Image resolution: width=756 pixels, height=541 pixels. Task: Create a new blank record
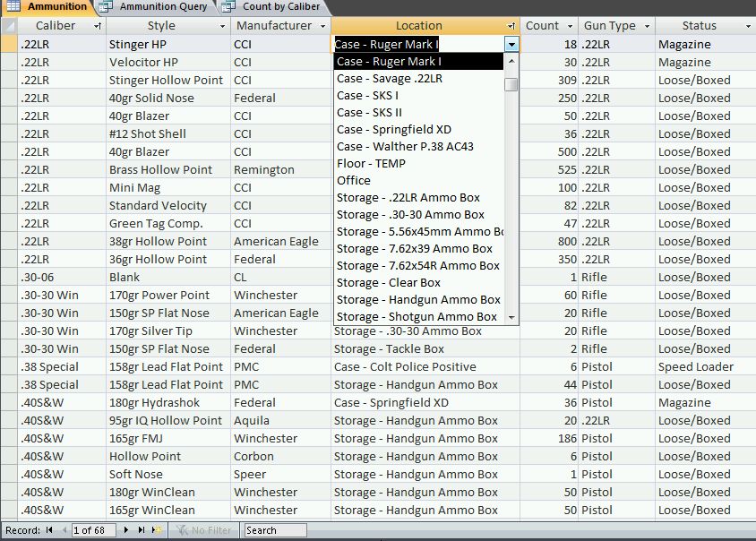[x=157, y=530]
